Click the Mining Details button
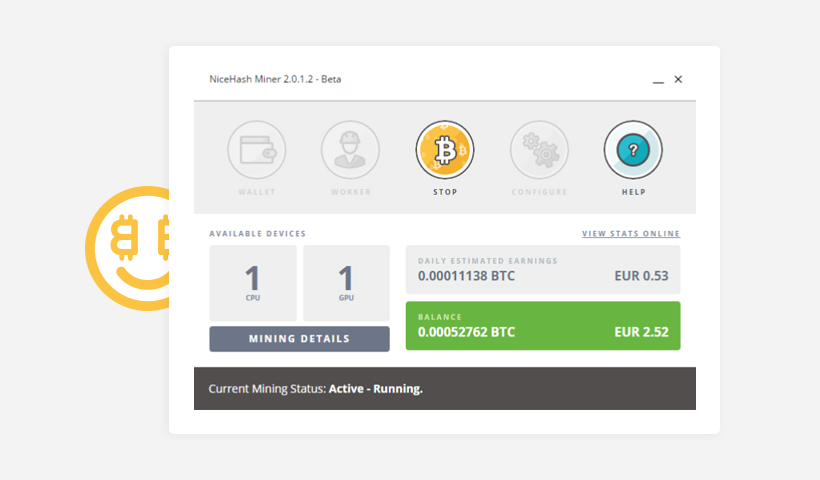This screenshot has height=480, width=820. pos(299,339)
